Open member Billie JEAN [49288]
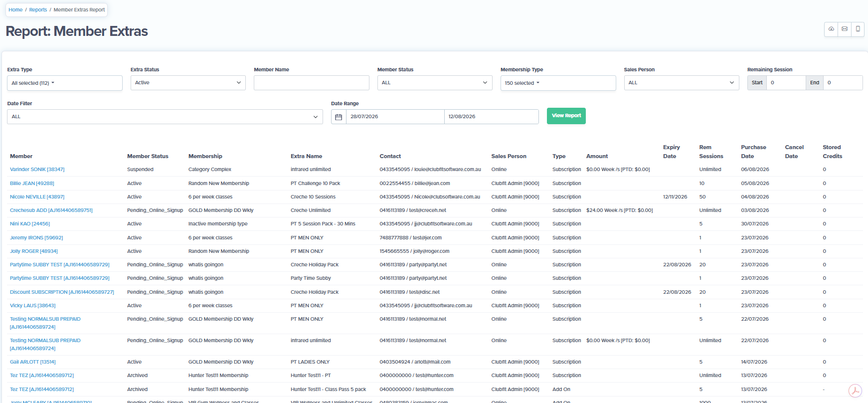 tap(32, 184)
